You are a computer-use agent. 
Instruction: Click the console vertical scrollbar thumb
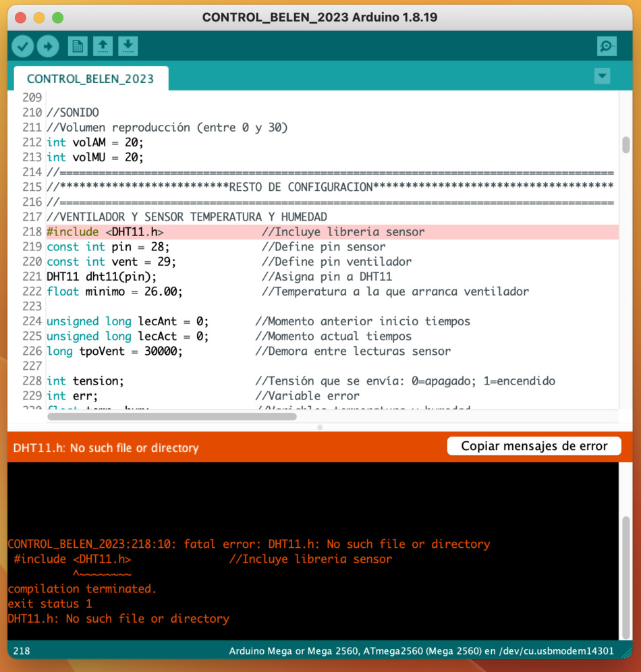coord(626,578)
